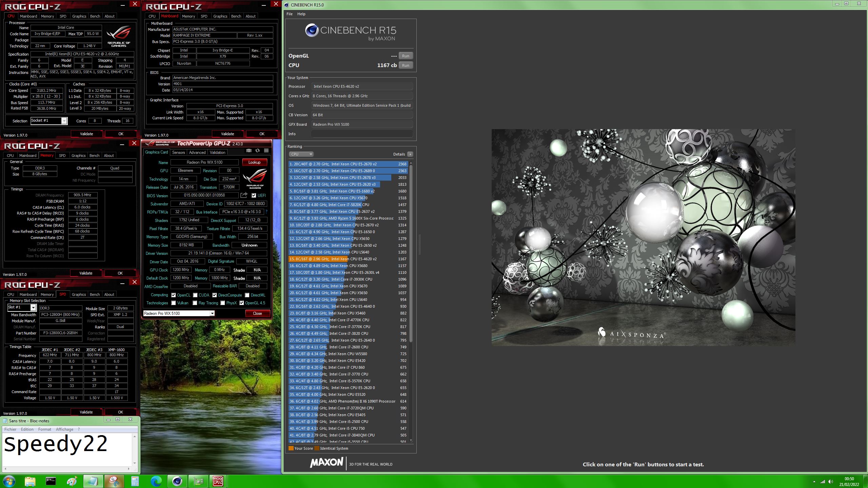Viewport: 868px width, 488px height.
Task: Click the BIOS export share icon in GPU-Z
Action: coord(244,195)
